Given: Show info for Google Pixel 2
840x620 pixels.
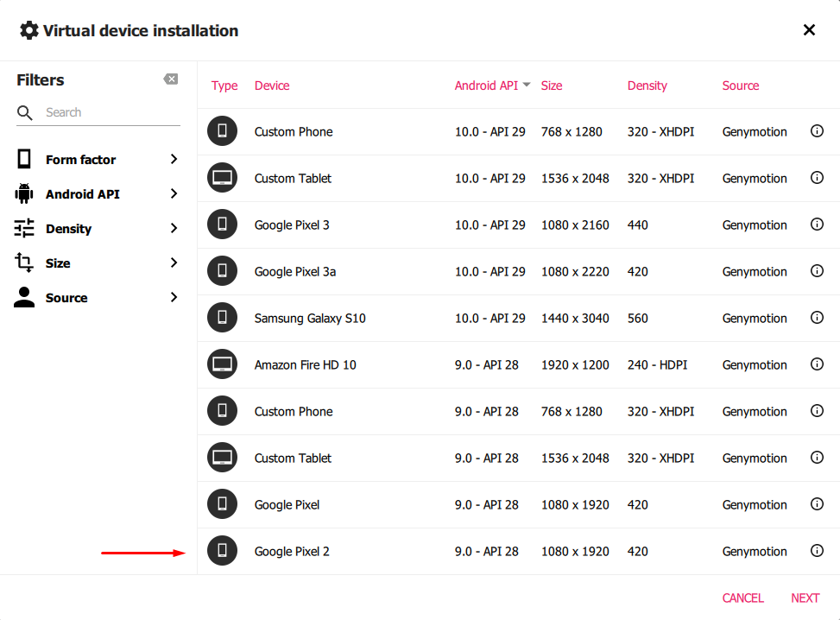Looking at the screenshot, I should click(817, 551).
